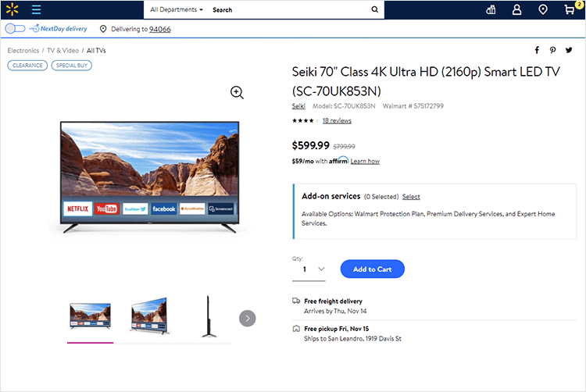
Task: Toggle NextDay delivery switch
Action: (x=15, y=29)
